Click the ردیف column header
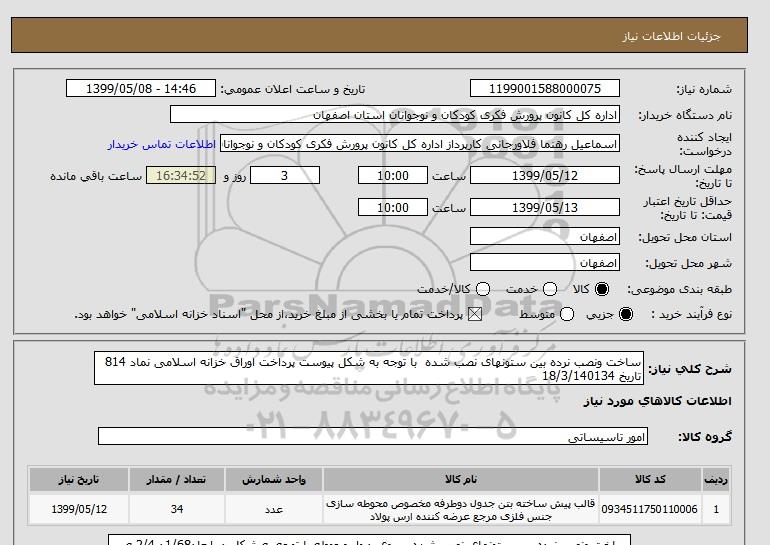Viewport: 770px width, 545px height. pyautogui.click(x=716, y=479)
